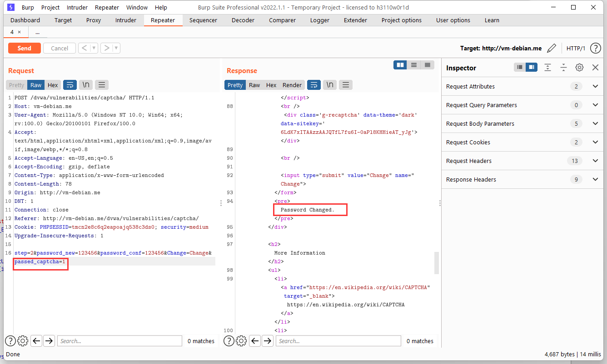Toggle word wrap icon in Response pane
The image size is (607, 364).
(x=314, y=85)
